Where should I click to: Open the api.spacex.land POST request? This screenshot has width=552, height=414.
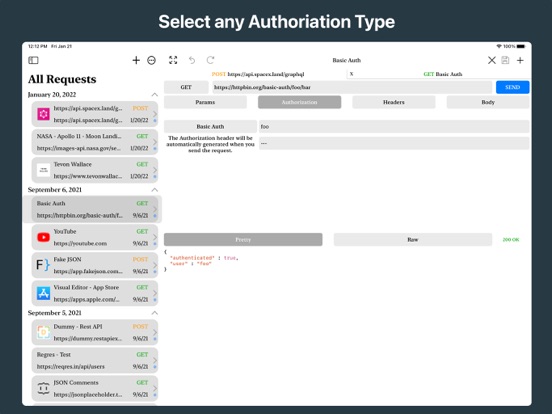click(x=95, y=114)
